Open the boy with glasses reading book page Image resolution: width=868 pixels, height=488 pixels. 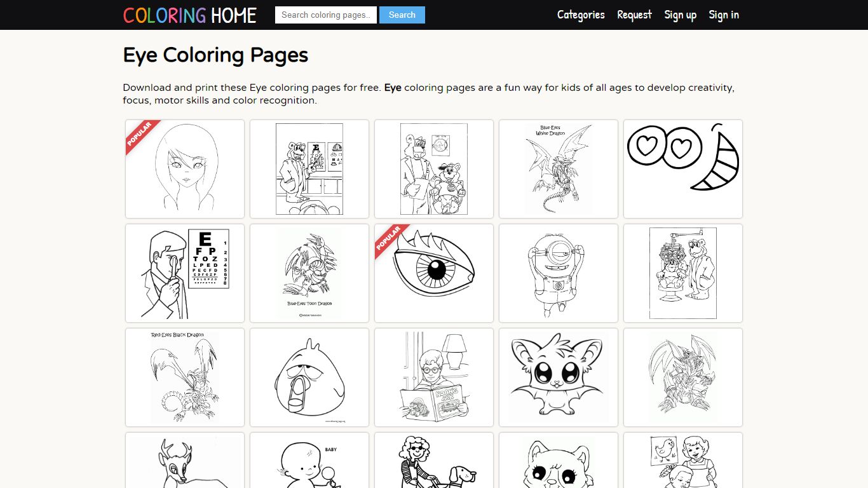pyautogui.click(x=434, y=377)
